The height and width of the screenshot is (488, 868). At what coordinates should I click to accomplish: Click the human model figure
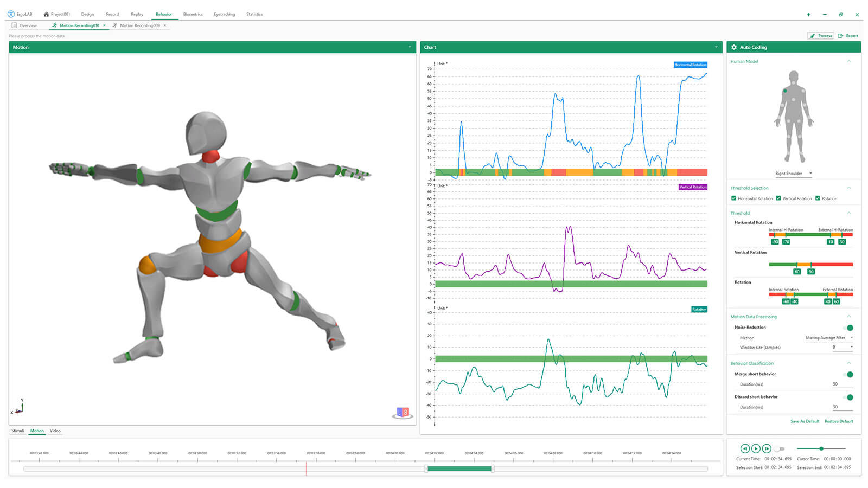pos(794,117)
